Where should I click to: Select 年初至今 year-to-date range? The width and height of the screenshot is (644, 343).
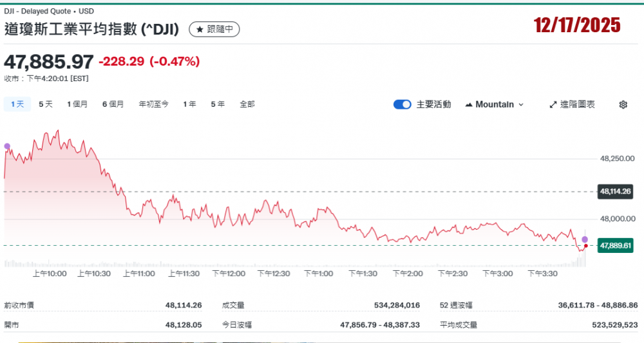(x=153, y=104)
